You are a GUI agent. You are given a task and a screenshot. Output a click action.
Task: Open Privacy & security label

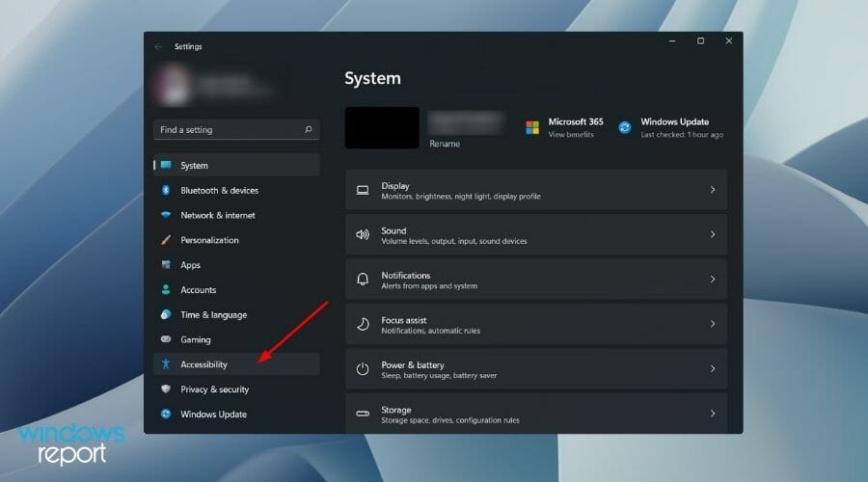click(215, 389)
